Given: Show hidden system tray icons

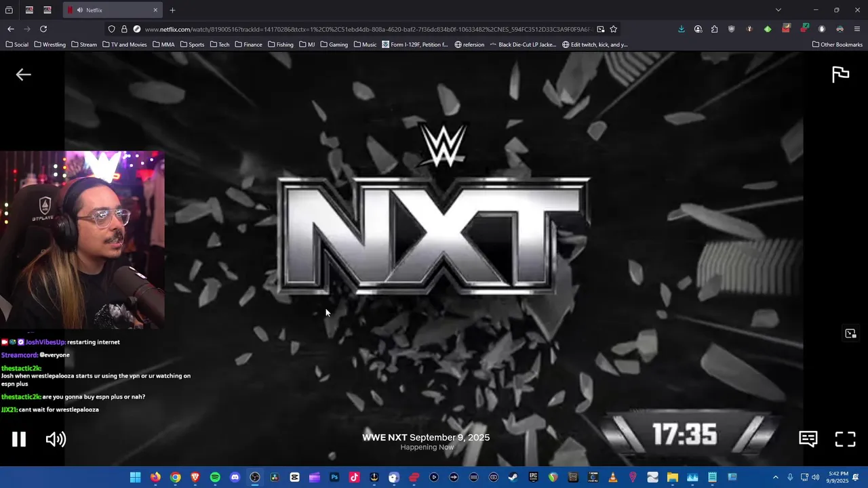Looking at the screenshot, I should tap(776, 477).
